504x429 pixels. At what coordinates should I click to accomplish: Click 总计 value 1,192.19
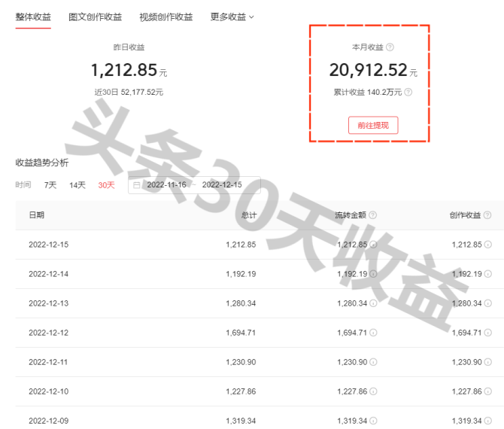pyautogui.click(x=241, y=274)
